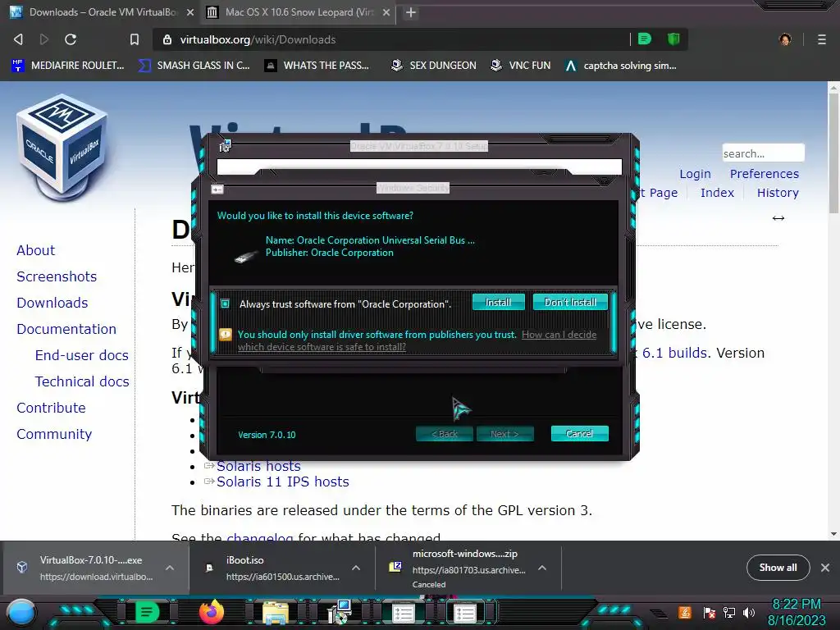Reload the page with refresh icon
840x630 pixels.
71,39
